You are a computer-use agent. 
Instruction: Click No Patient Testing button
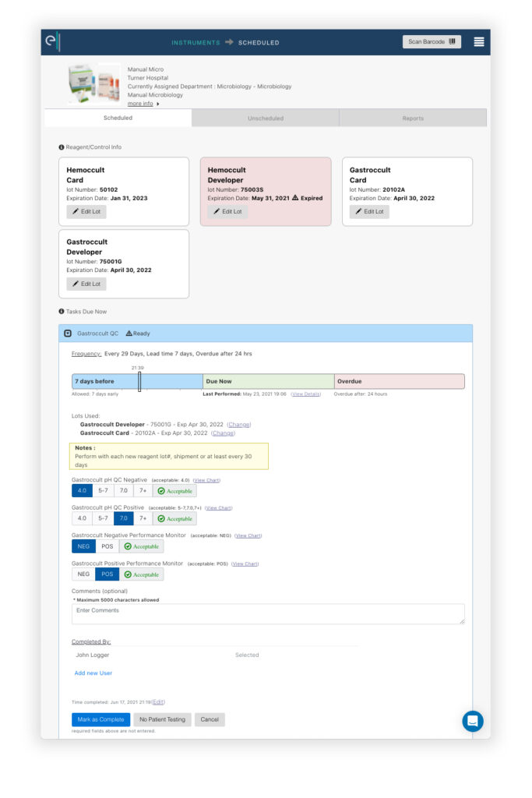click(162, 719)
